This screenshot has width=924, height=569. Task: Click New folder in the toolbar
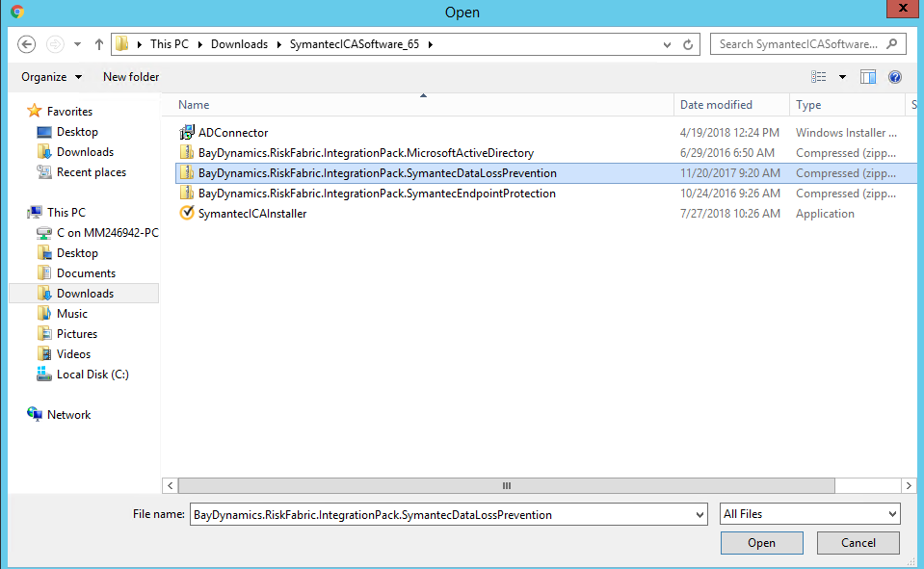tap(131, 77)
